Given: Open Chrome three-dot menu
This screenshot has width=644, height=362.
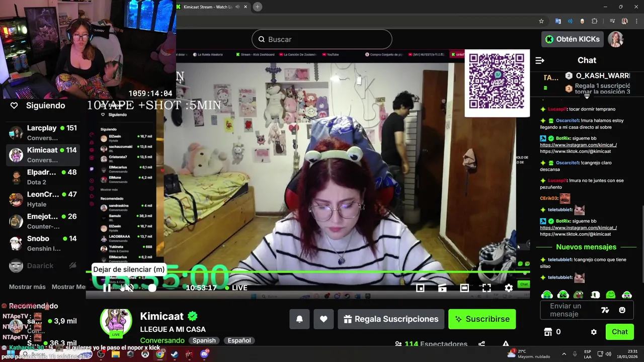Looking at the screenshot, I should pyautogui.click(x=636, y=21).
